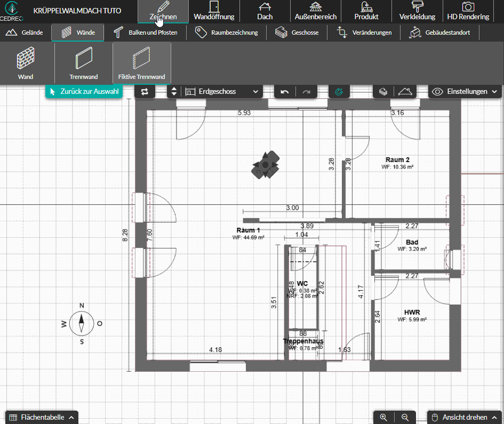Expand the Flächentabelle panel
This screenshot has height=424, width=504.
pyautogui.click(x=42, y=417)
